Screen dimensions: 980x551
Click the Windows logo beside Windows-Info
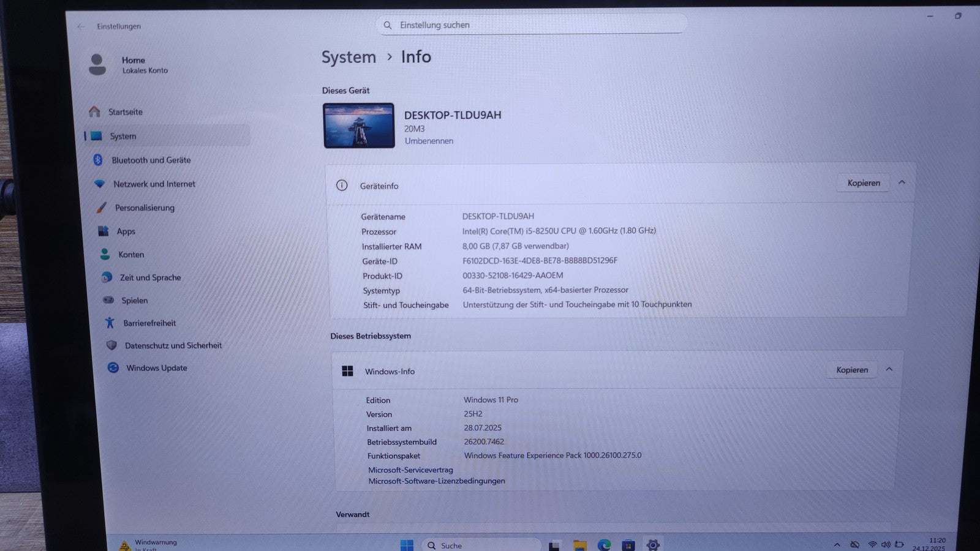point(347,371)
